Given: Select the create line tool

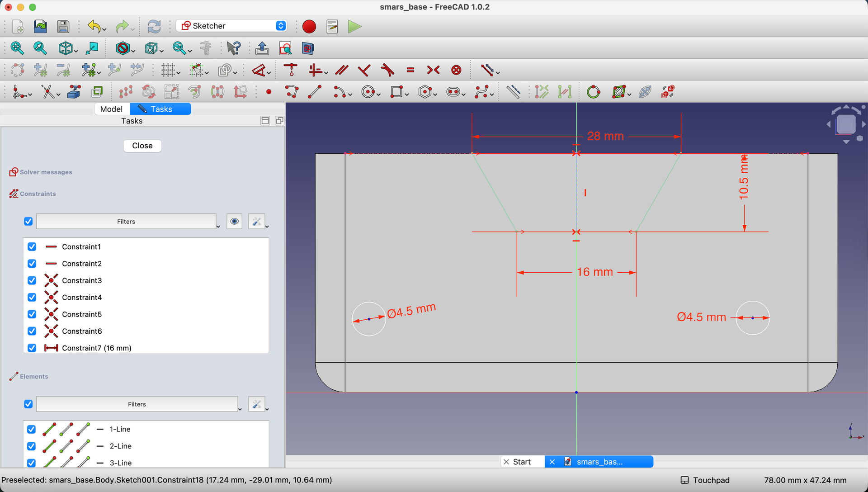Looking at the screenshot, I should pos(315,92).
